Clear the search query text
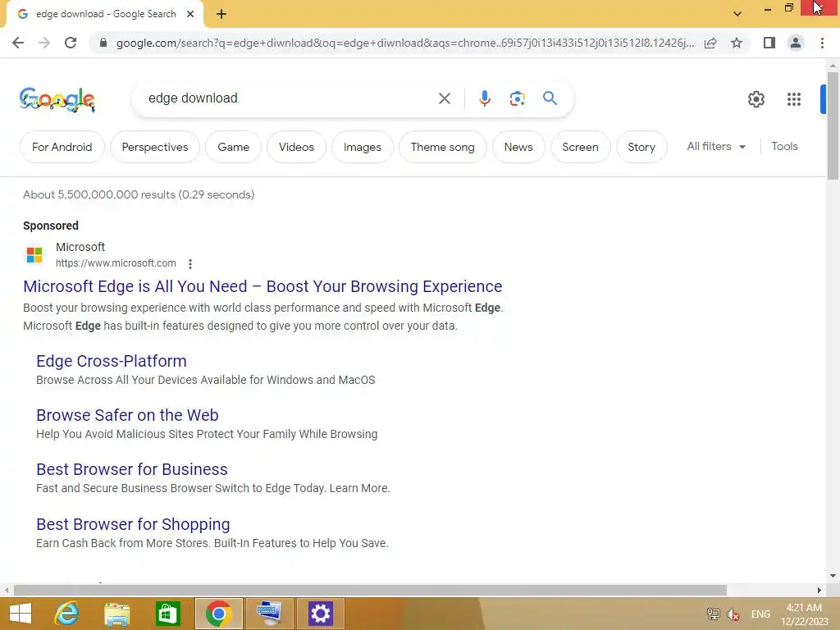Image resolution: width=840 pixels, height=630 pixels. 444,98
